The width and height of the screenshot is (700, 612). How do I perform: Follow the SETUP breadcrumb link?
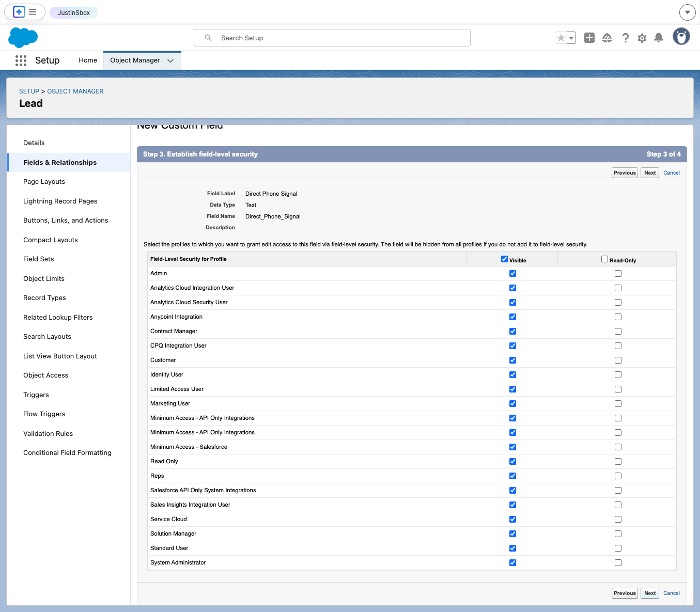[x=29, y=91]
